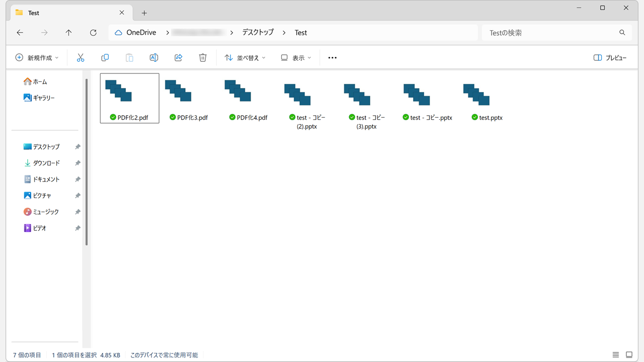The image size is (644, 362).
Task: Toggle the プレビュー preview pane
Action: [x=610, y=58]
